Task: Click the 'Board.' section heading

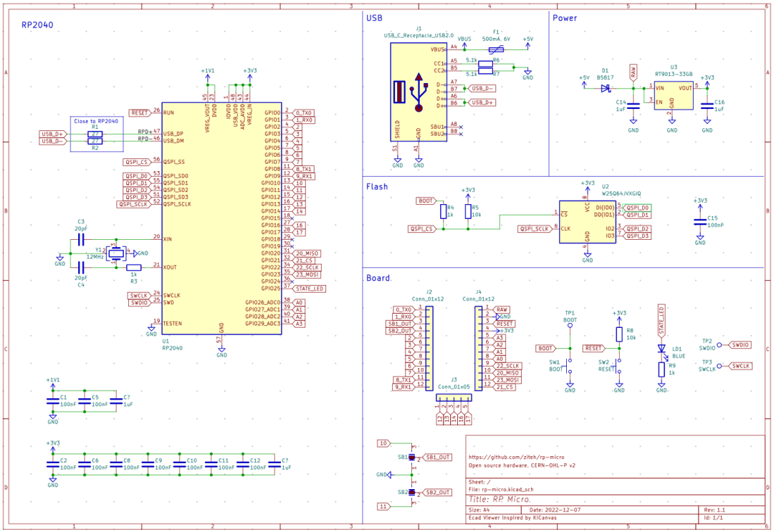Action: [x=378, y=278]
